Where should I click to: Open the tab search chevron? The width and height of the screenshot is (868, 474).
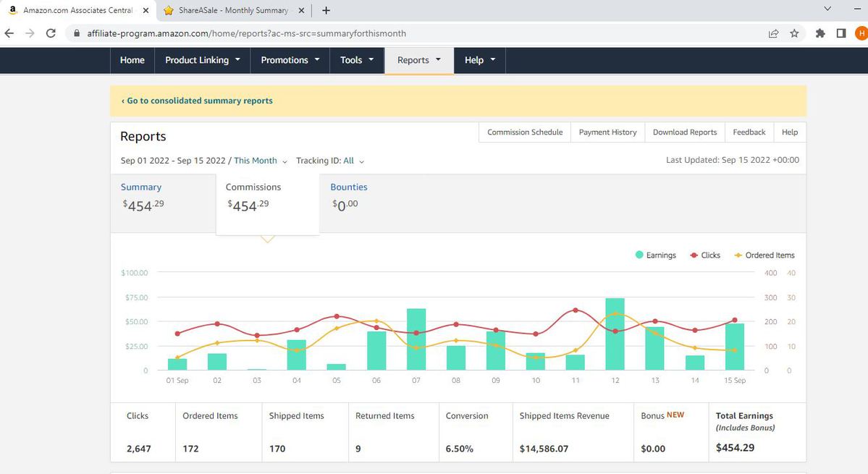pos(827,9)
